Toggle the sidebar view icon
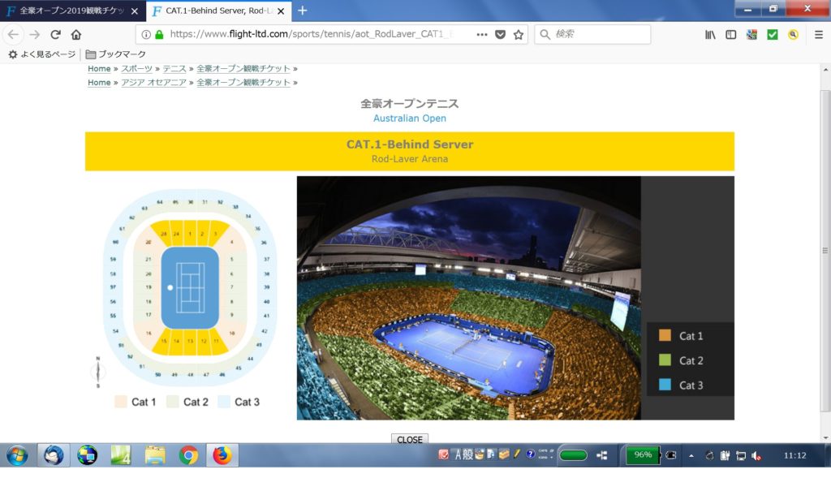 pos(731,35)
